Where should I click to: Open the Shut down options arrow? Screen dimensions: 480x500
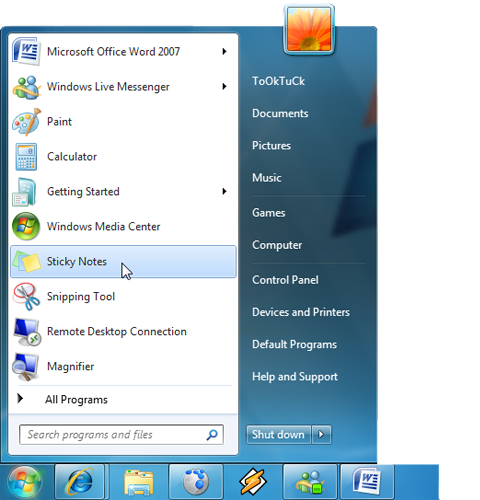tap(321, 434)
